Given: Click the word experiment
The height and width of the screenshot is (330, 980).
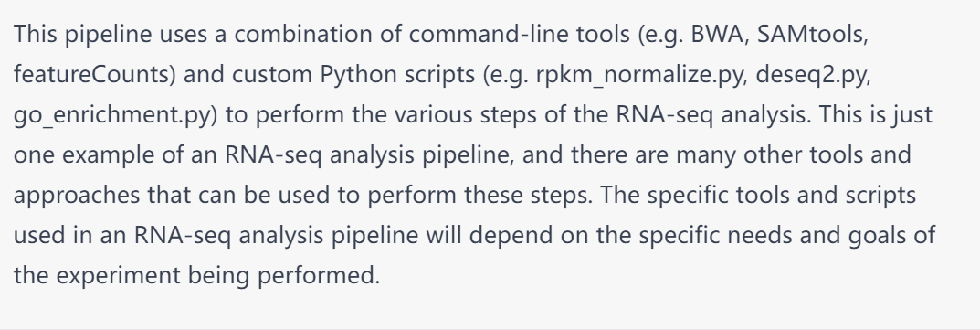Looking at the screenshot, I should pyautogui.click(x=118, y=276).
